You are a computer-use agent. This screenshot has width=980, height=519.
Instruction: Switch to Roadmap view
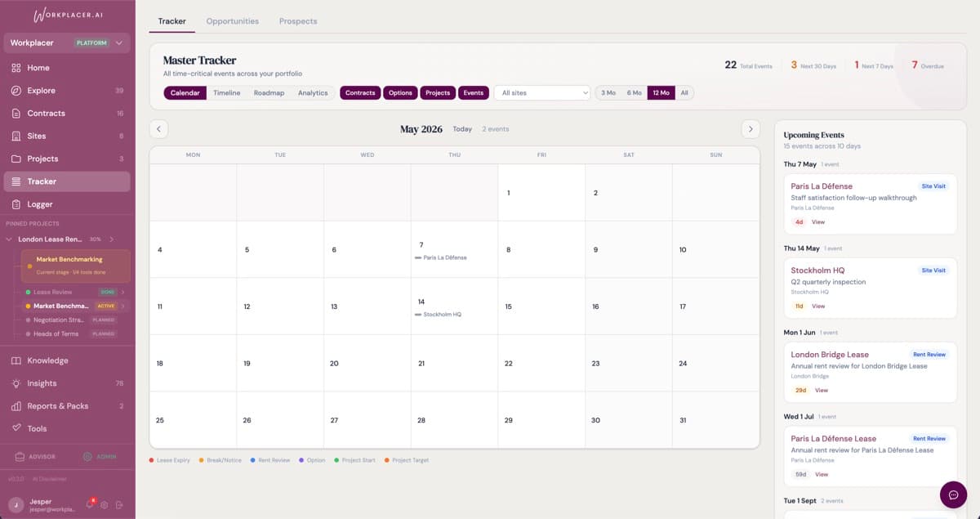tap(269, 93)
